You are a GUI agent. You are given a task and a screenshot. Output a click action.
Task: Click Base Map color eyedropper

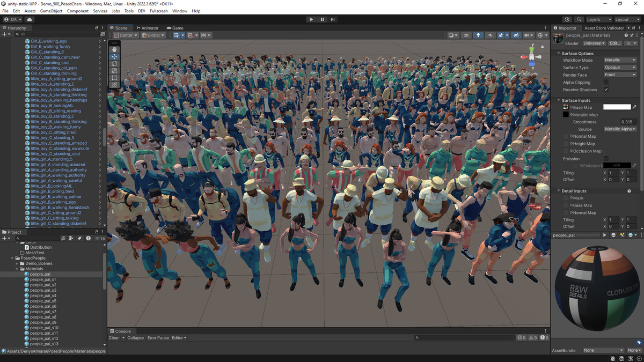(634, 107)
